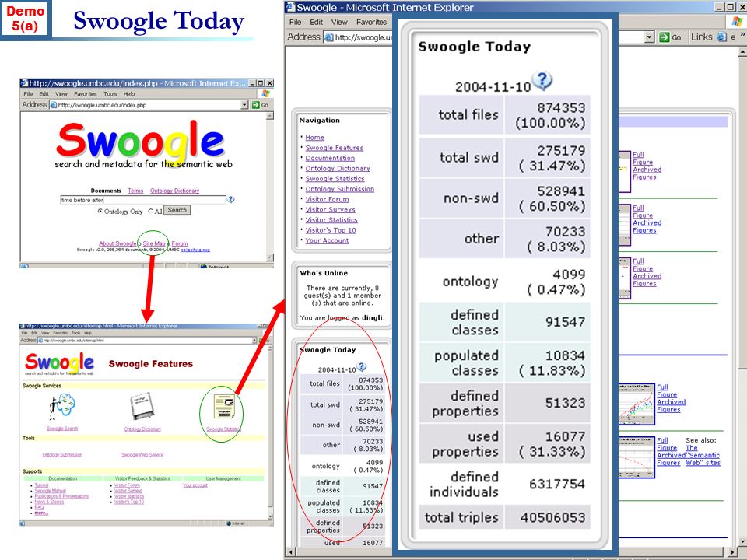Click the IE title bar icon of index.php window
The image size is (747, 560).
tap(24, 83)
